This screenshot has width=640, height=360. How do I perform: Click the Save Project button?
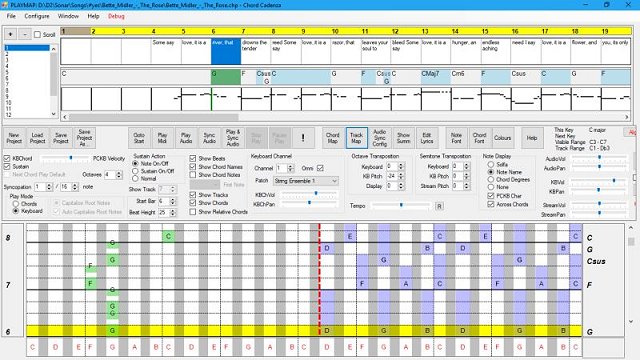pyautogui.click(x=60, y=138)
